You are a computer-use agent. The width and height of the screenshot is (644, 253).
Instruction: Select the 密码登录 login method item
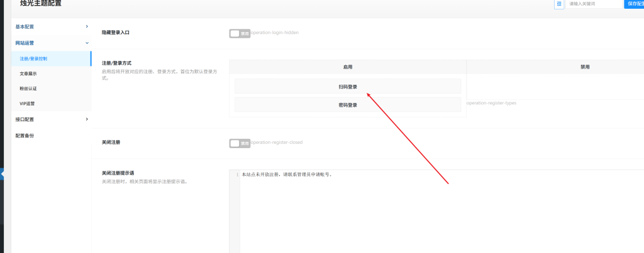tap(347, 105)
